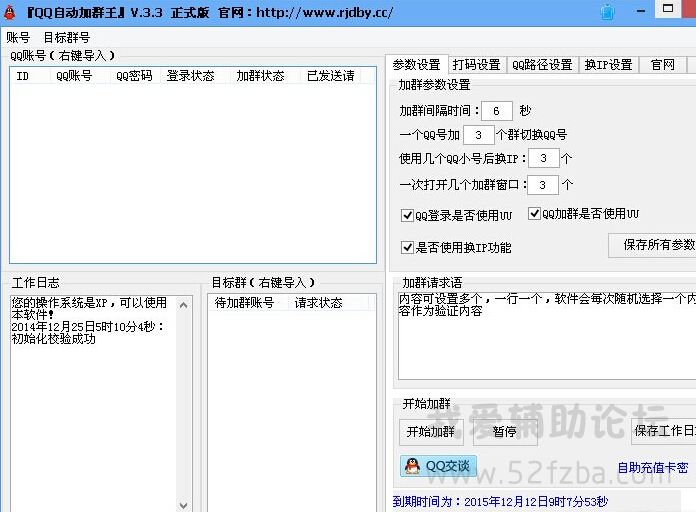Click the penguin icon on QQ交谈 button
This screenshot has width=696, height=512.
(x=412, y=466)
